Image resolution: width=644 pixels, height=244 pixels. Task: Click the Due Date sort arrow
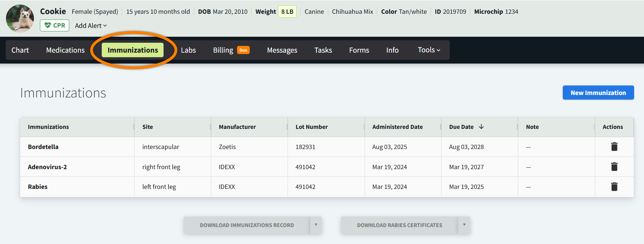[481, 127]
